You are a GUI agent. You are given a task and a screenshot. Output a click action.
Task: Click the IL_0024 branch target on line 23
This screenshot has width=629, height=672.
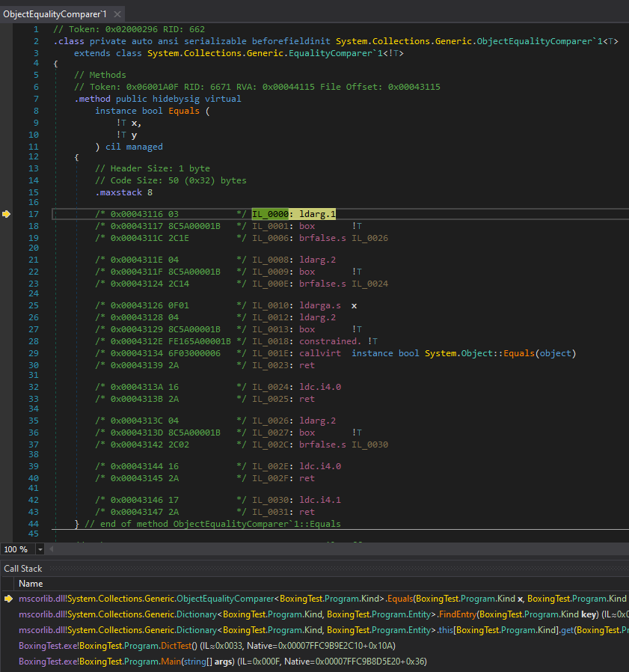369,284
